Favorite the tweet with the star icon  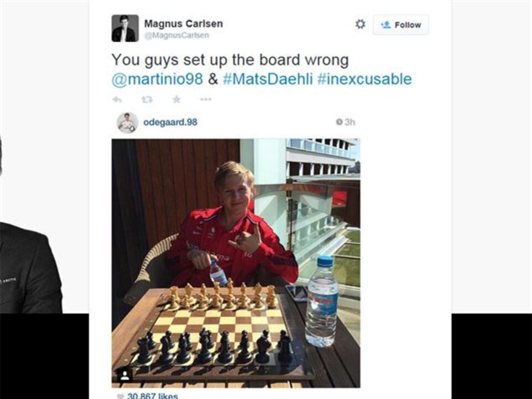[x=177, y=99]
